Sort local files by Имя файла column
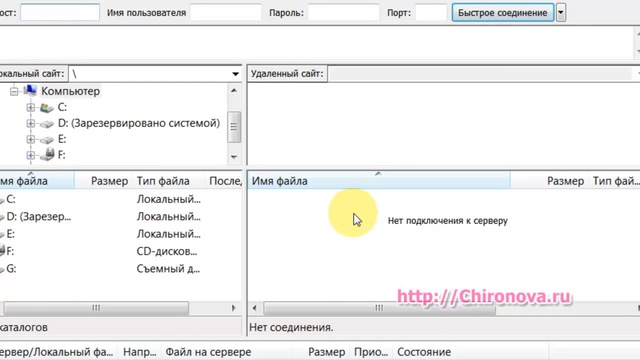Screen dimensions: 640x360 pyautogui.click(x=37, y=181)
